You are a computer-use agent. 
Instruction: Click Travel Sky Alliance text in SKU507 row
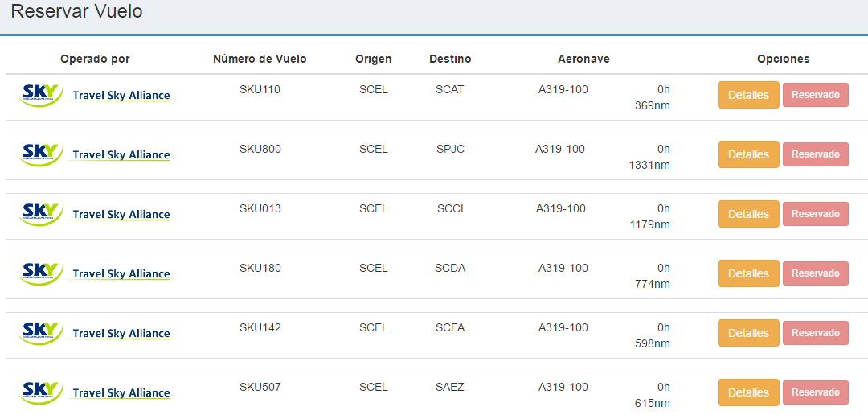point(121,392)
